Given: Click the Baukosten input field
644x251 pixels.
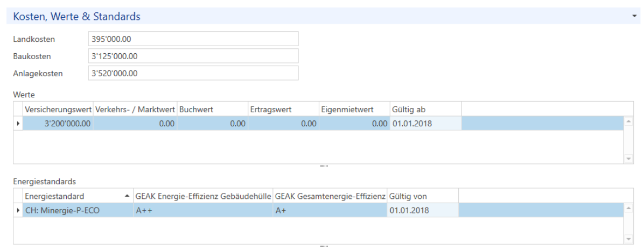Looking at the screenshot, I should pyautogui.click(x=193, y=56).
